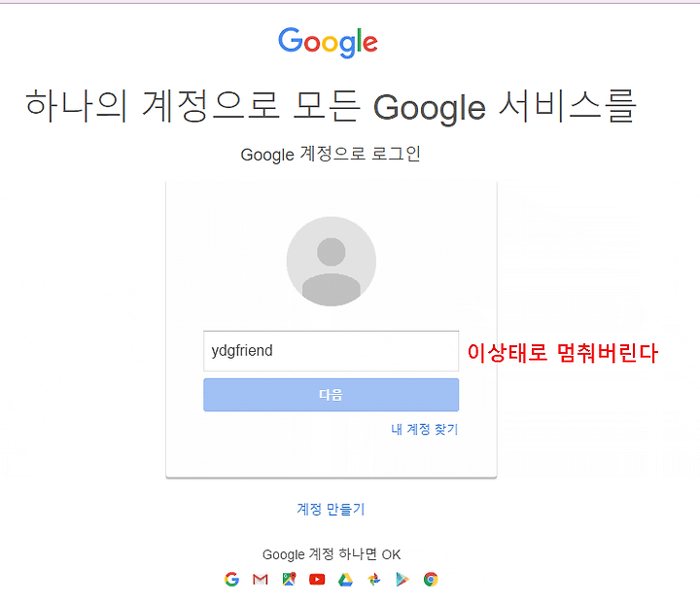The image size is (700, 604).
Task: Click the '하나의 계정으로 모든 Google 서비스를' heading
Action: (331, 107)
